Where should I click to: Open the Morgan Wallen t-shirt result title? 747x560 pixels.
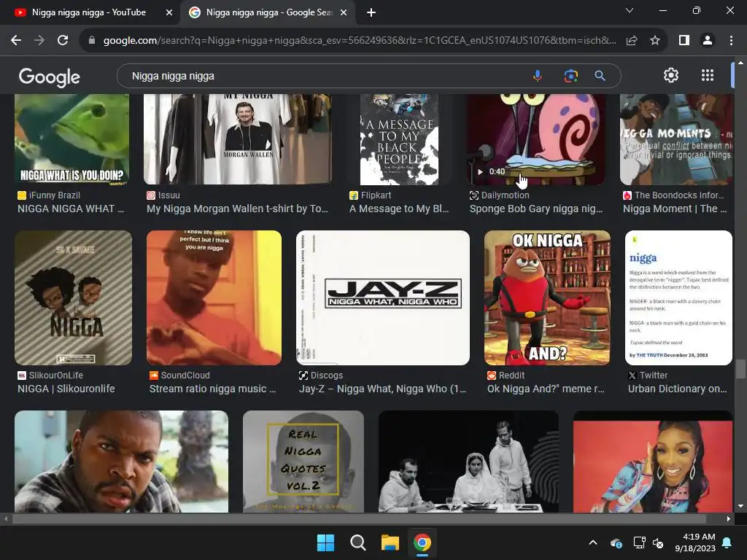point(237,209)
